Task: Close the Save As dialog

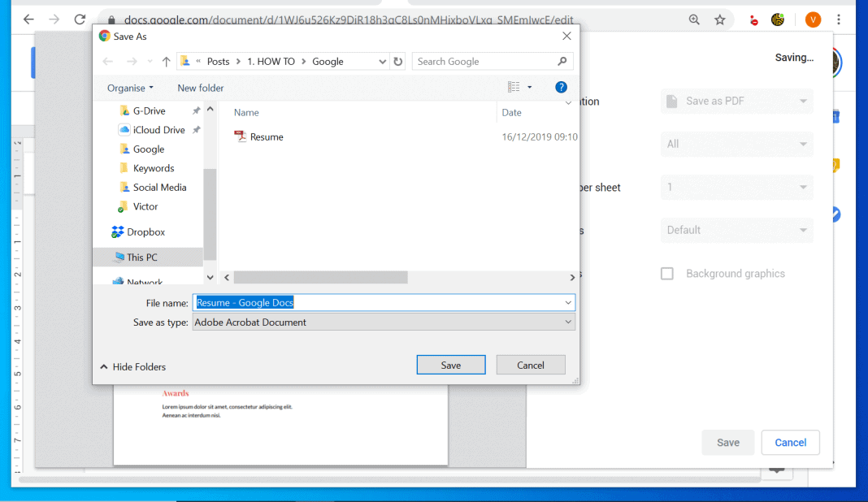Action: 566,36
